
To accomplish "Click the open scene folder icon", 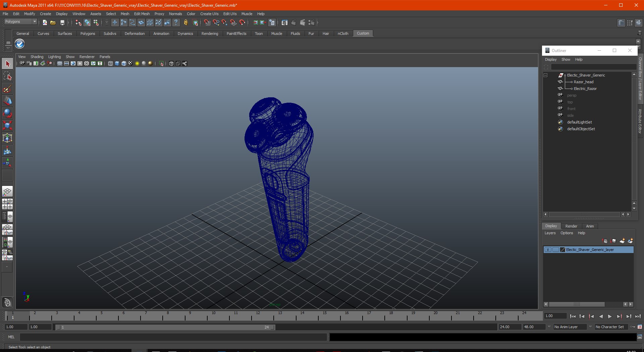I will point(53,22).
